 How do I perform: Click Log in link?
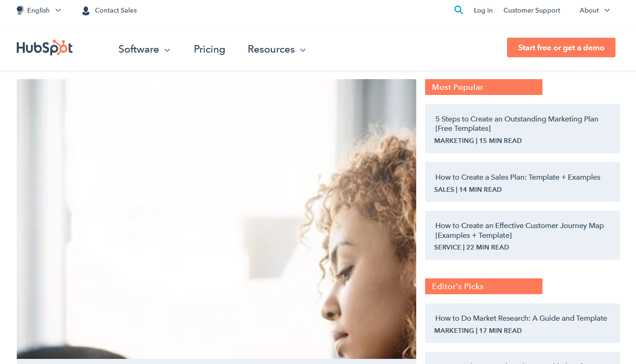point(483,10)
